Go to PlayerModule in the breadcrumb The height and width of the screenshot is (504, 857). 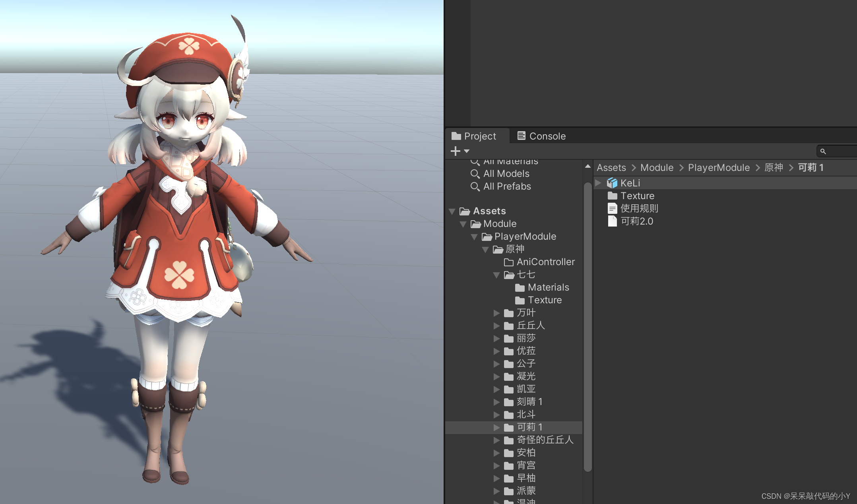coord(719,168)
